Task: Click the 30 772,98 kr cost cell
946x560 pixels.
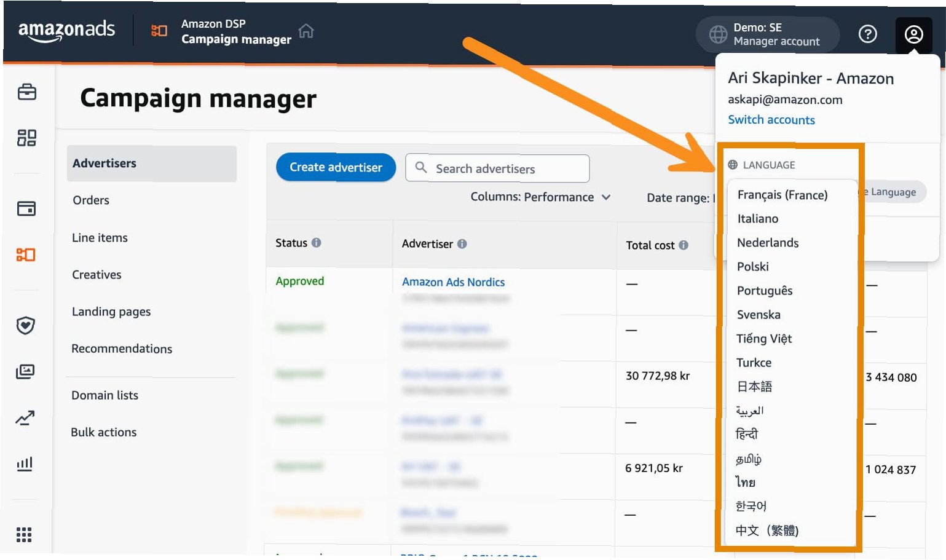Action: (658, 376)
